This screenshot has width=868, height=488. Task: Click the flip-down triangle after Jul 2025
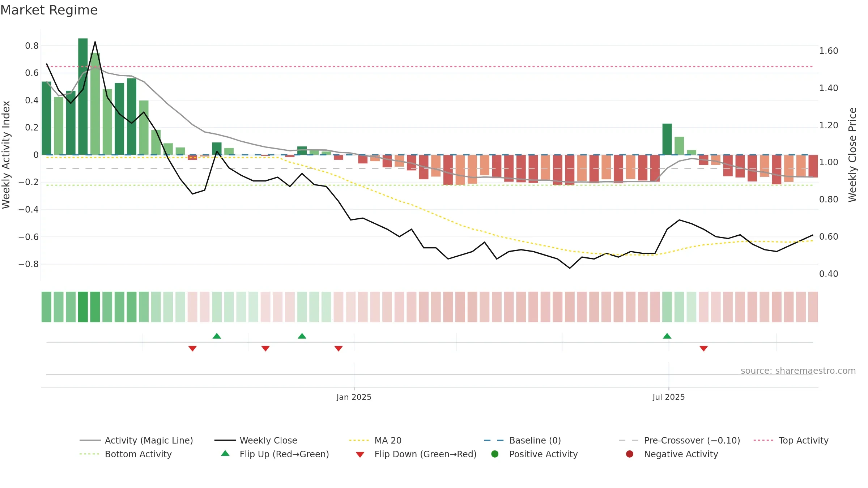(703, 348)
